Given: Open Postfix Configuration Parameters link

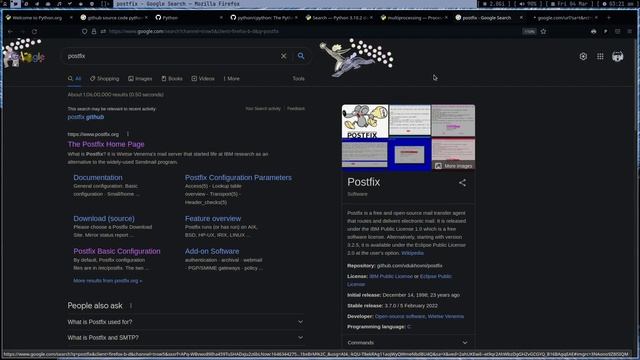Looking at the screenshot, I should (x=238, y=178).
